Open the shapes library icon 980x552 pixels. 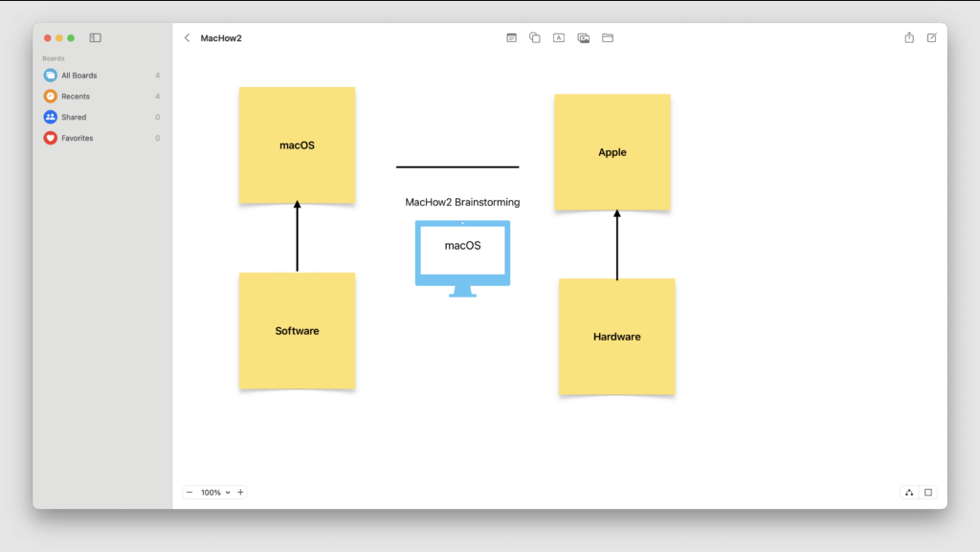click(535, 38)
